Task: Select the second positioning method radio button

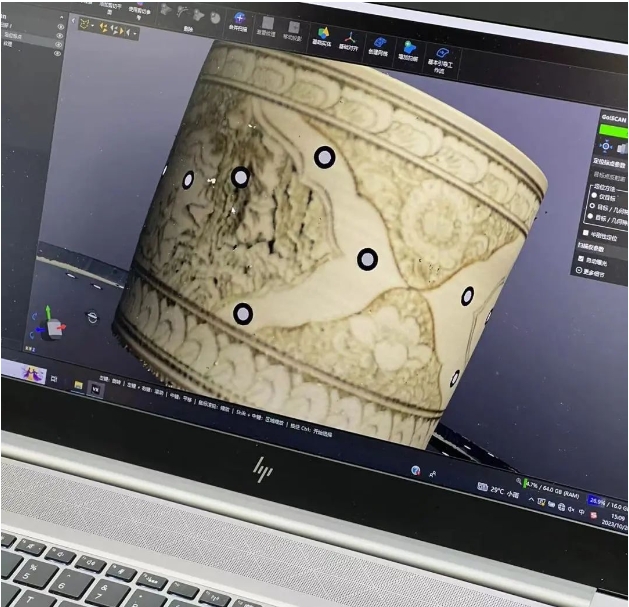Action: [592, 205]
